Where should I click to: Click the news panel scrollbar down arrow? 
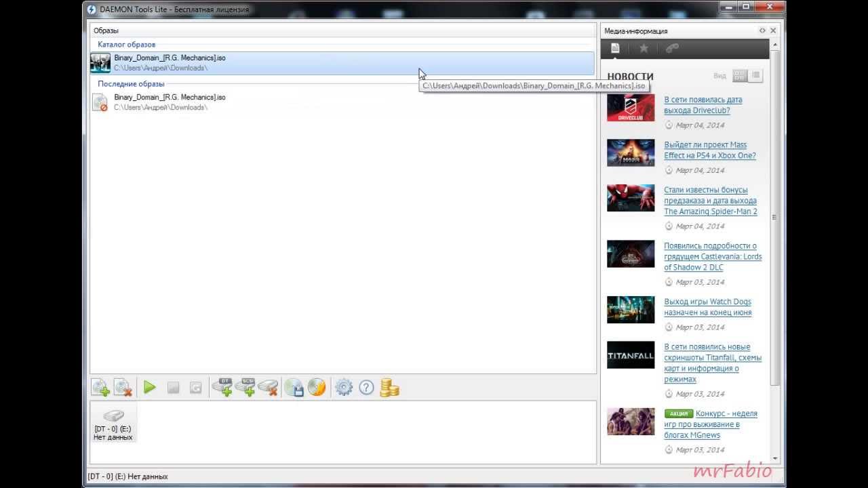(774, 458)
